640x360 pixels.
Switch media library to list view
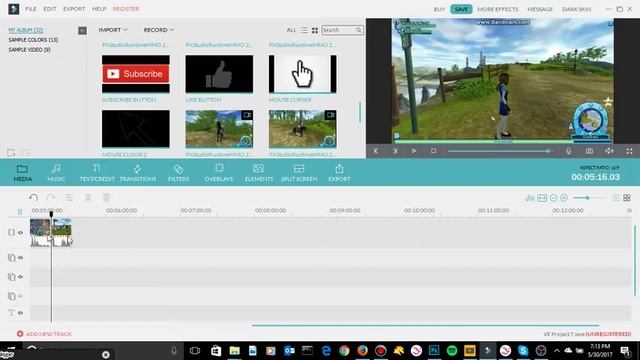304,30
